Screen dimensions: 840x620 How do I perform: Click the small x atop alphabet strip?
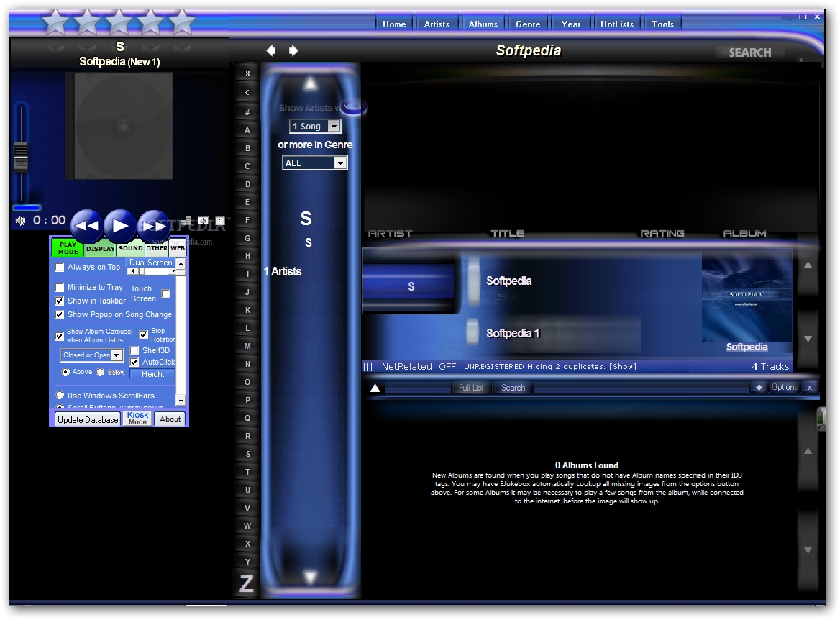[247, 73]
